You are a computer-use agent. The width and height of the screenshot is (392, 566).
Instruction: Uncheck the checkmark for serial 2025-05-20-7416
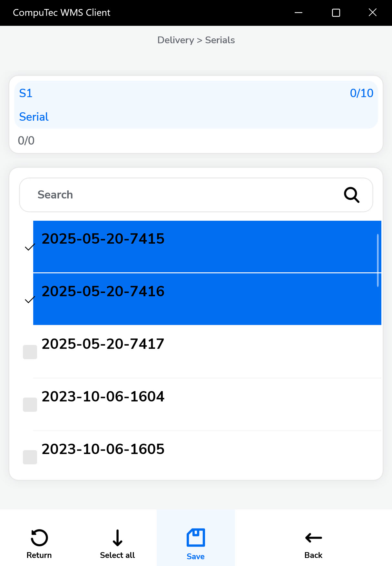click(30, 300)
